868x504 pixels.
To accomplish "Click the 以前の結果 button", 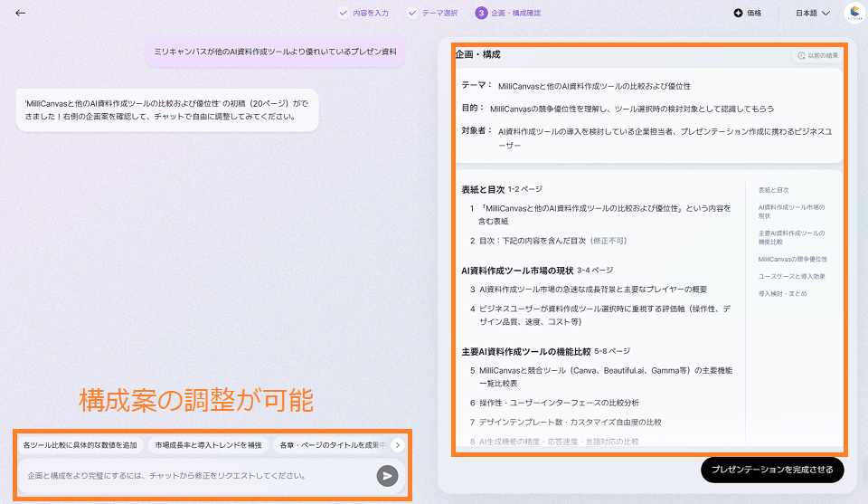I will (x=817, y=55).
